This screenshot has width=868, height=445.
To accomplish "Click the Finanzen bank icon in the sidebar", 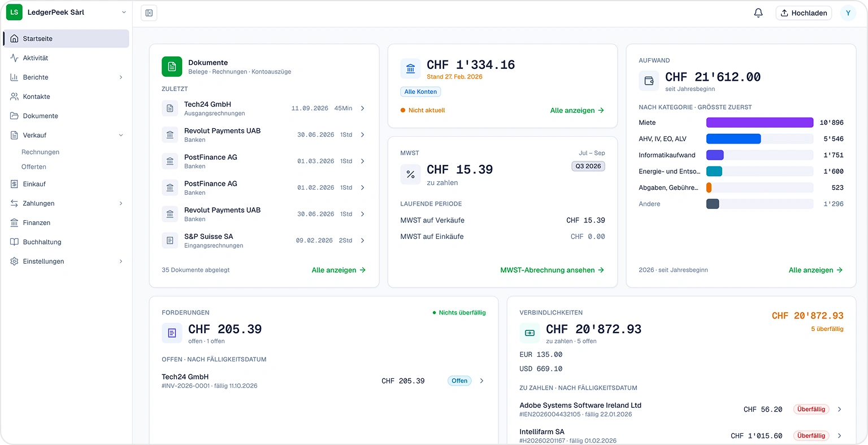I will pos(14,223).
